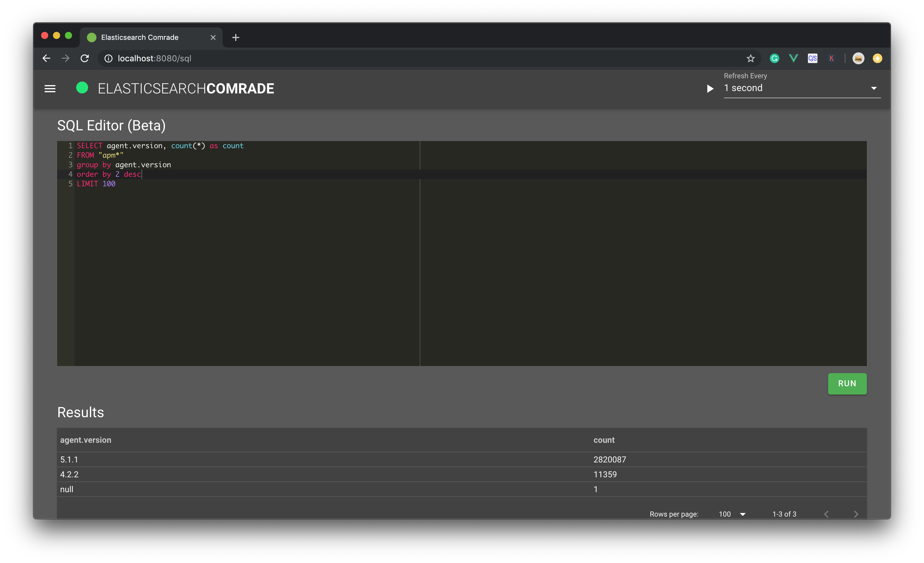This screenshot has height=563, width=924.
Task: Click the C/S browser extension icon
Action: (813, 59)
